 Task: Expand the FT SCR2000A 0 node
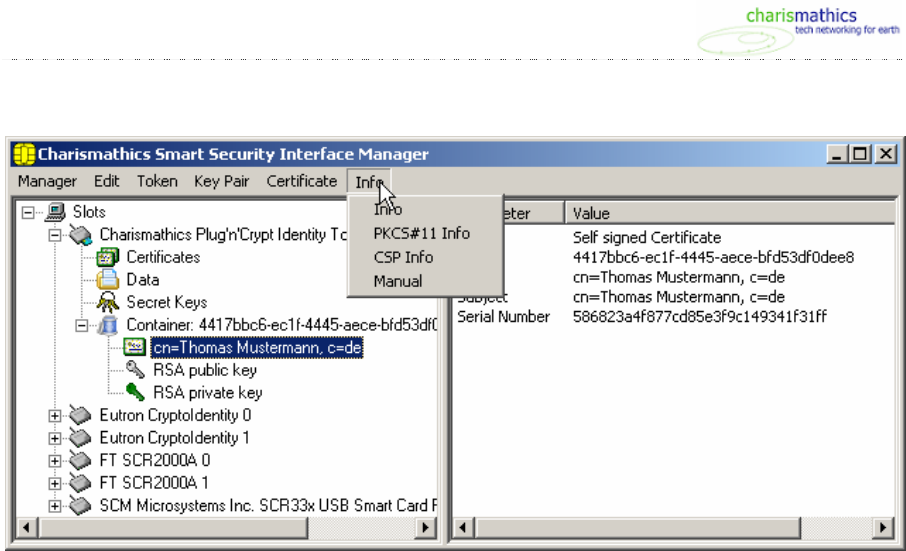click(x=54, y=460)
